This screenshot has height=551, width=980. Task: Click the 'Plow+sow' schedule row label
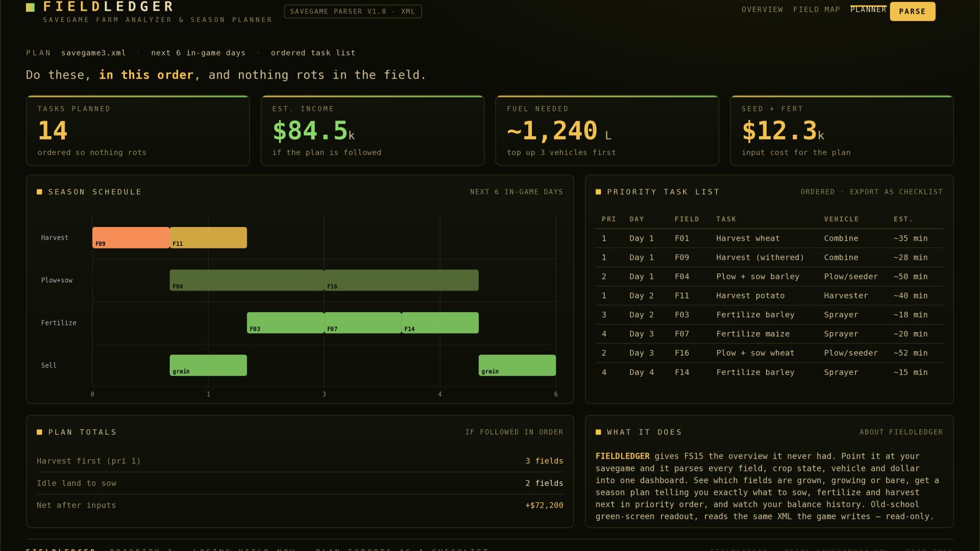click(x=57, y=281)
